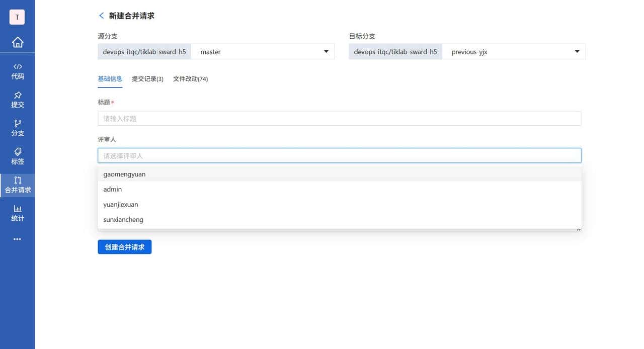Image resolution: width=644 pixels, height=349 pixels.
Task: Select gaomengyuan as a reviewer
Action: [x=124, y=174]
